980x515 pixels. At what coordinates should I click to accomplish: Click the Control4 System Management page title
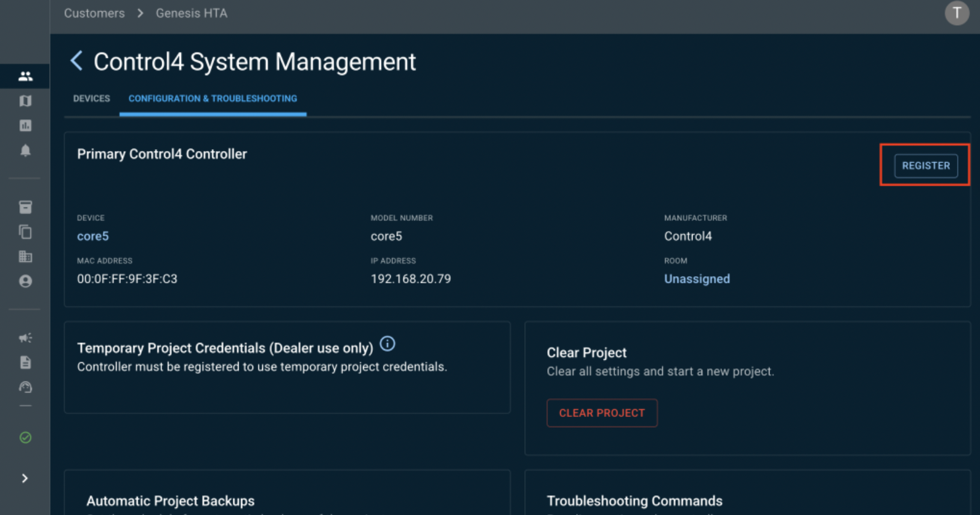[255, 62]
